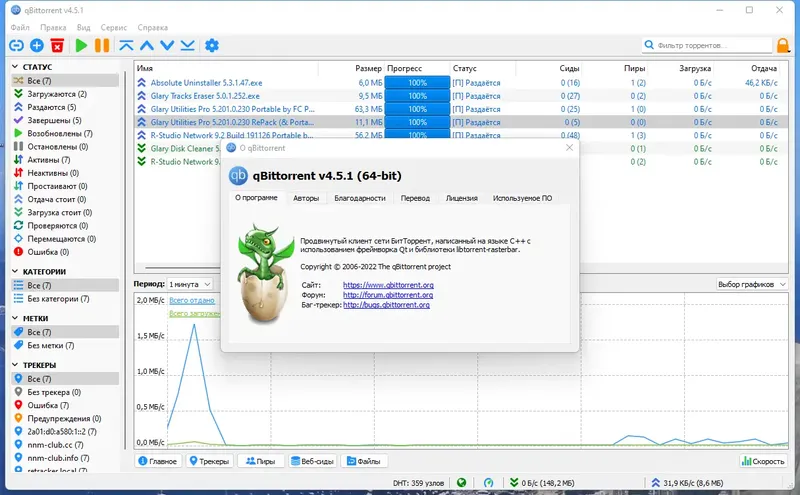
Task: Click the add torrent link icon
Action: 16,45
